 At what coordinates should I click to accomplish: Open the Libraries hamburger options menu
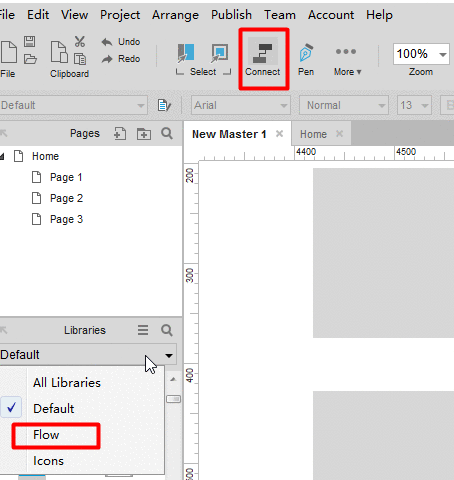(x=143, y=330)
